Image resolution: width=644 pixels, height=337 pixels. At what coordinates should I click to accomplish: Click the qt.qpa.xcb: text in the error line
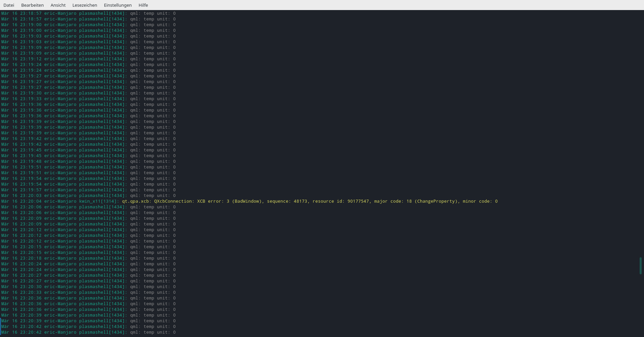click(137, 201)
